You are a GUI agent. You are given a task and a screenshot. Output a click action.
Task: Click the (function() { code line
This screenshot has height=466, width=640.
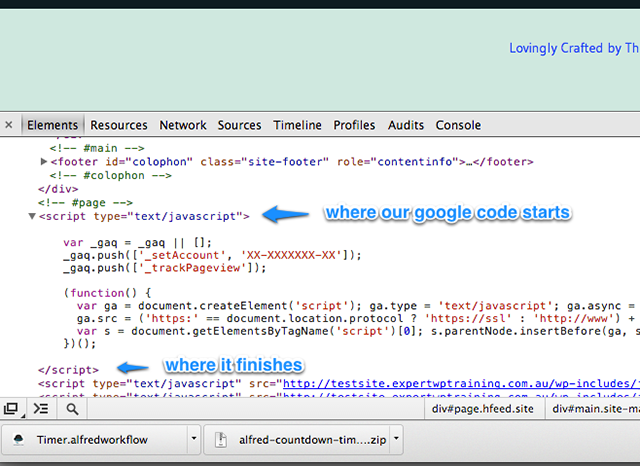click(107, 293)
